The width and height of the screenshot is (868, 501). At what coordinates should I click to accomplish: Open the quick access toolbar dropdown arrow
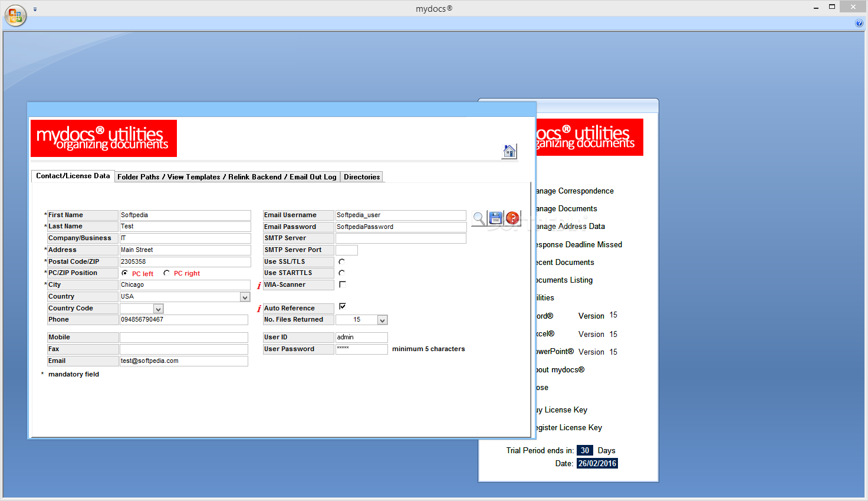35,9
